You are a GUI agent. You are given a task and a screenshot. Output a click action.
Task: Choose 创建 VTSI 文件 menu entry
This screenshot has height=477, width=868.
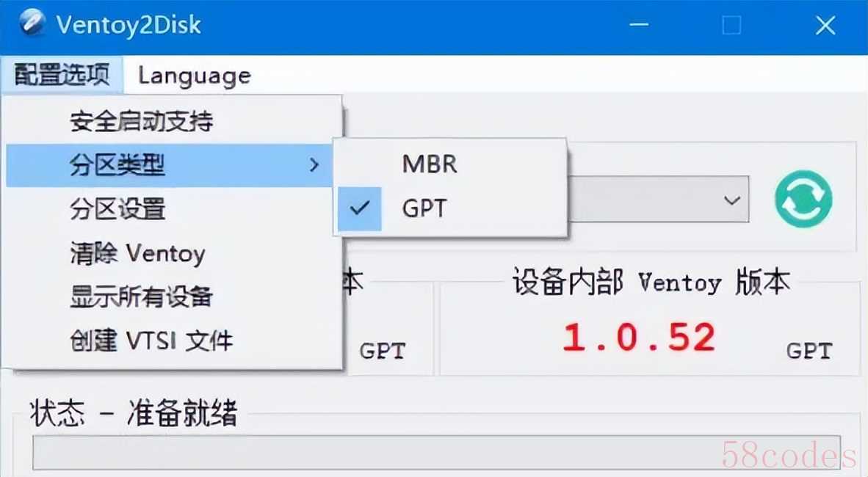[x=174, y=341]
